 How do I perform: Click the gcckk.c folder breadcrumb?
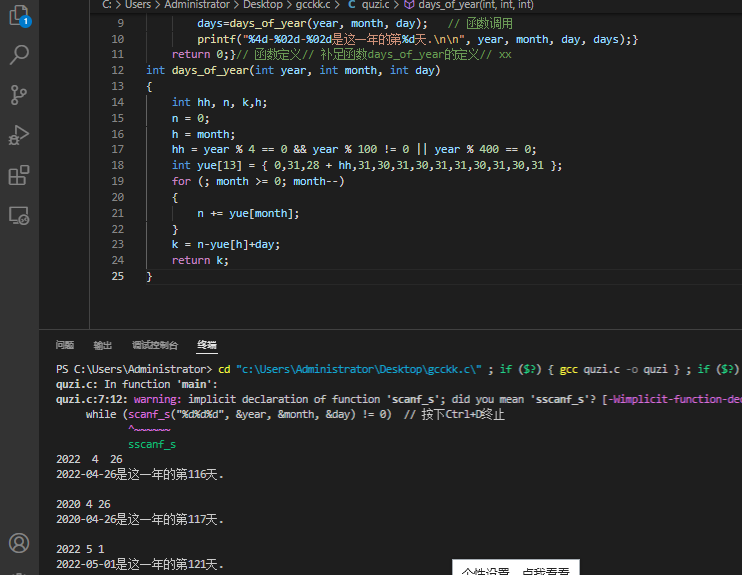click(x=313, y=5)
